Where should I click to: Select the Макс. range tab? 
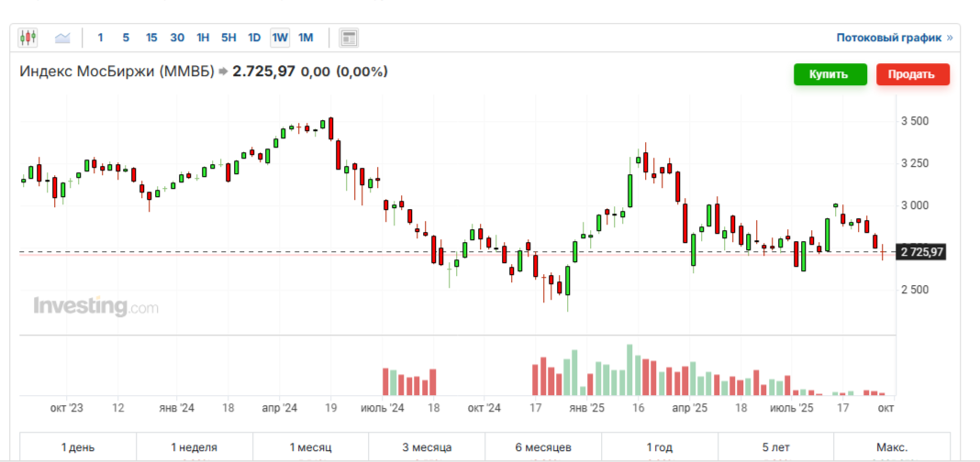click(x=892, y=447)
